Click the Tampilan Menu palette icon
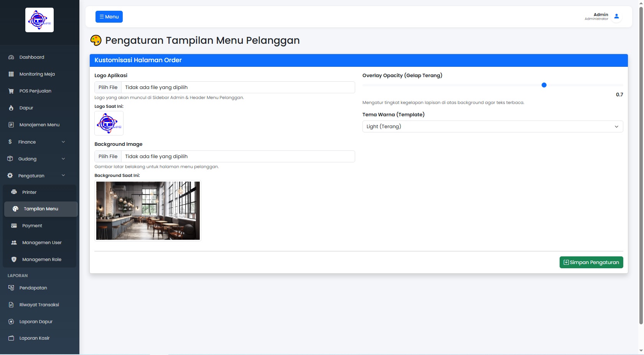This screenshot has width=644, height=355. (x=15, y=209)
